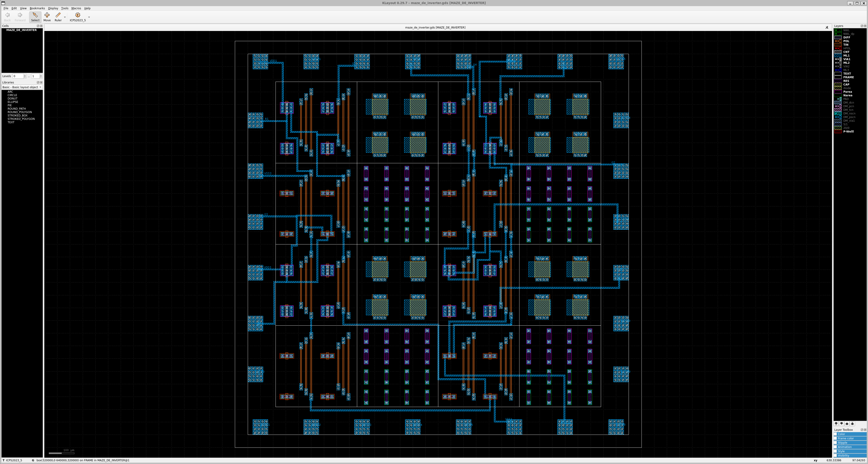Toggle the Visibility panel checkbox

836,456
